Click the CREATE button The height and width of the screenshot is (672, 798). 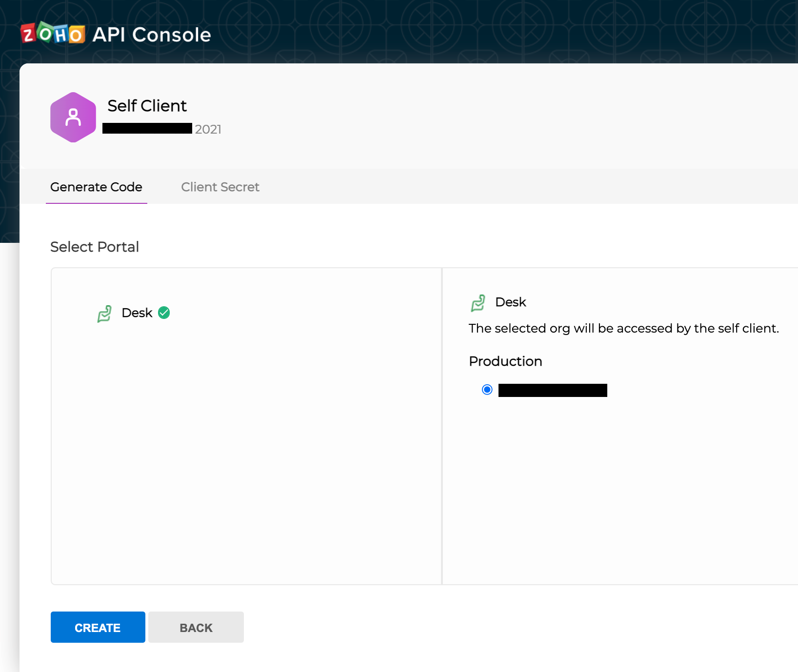98,627
